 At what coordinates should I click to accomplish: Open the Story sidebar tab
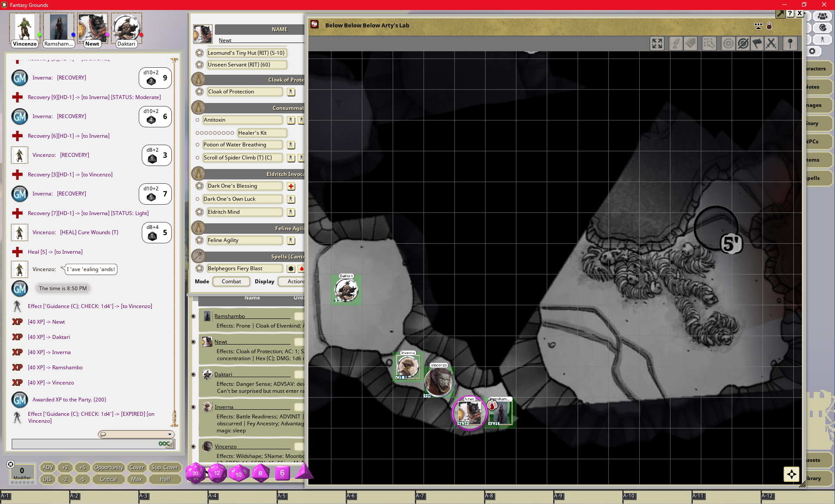(x=818, y=123)
